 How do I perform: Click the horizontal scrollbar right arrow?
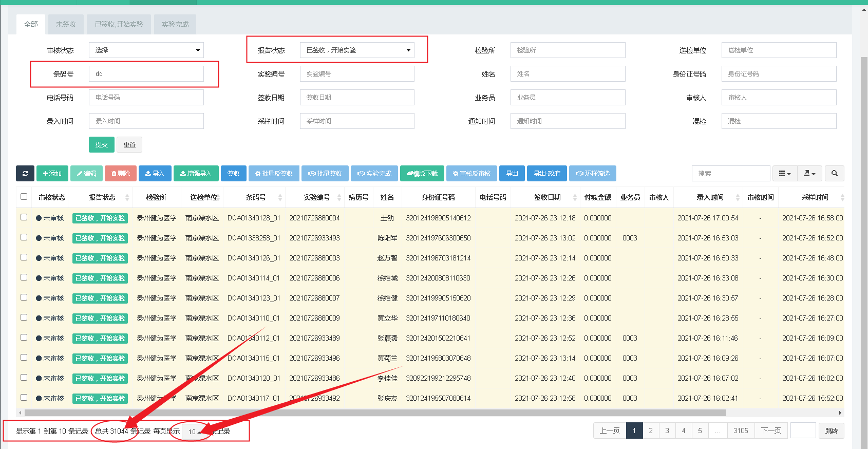(840, 413)
